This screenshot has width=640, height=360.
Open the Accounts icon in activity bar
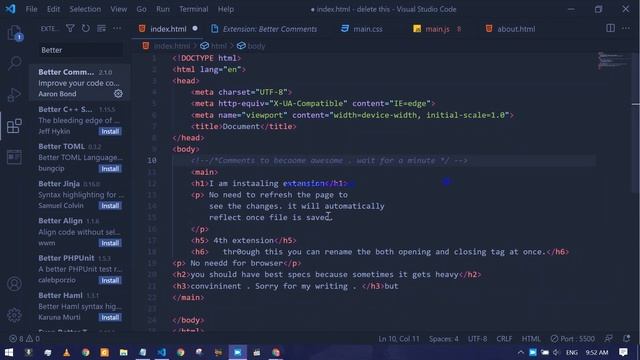pyautogui.click(x=14, y=284)
